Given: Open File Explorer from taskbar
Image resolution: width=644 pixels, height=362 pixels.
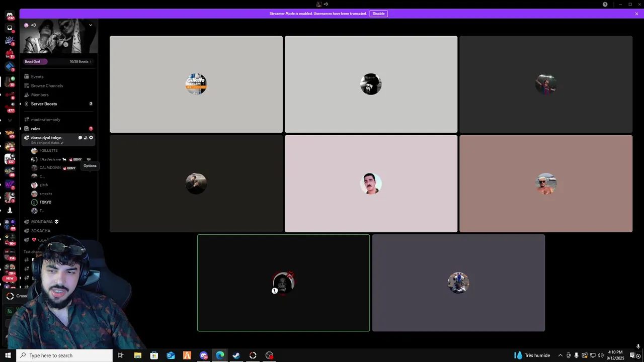Looking at the screenshot, I should (x=137, y=355).
